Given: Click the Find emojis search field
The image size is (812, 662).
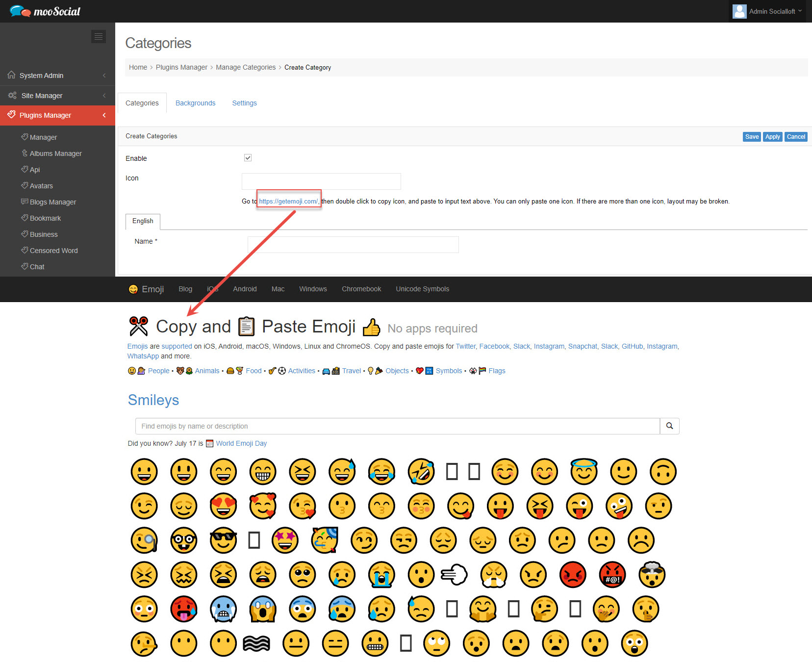Looking at the screenshot, I should [397, 426].
